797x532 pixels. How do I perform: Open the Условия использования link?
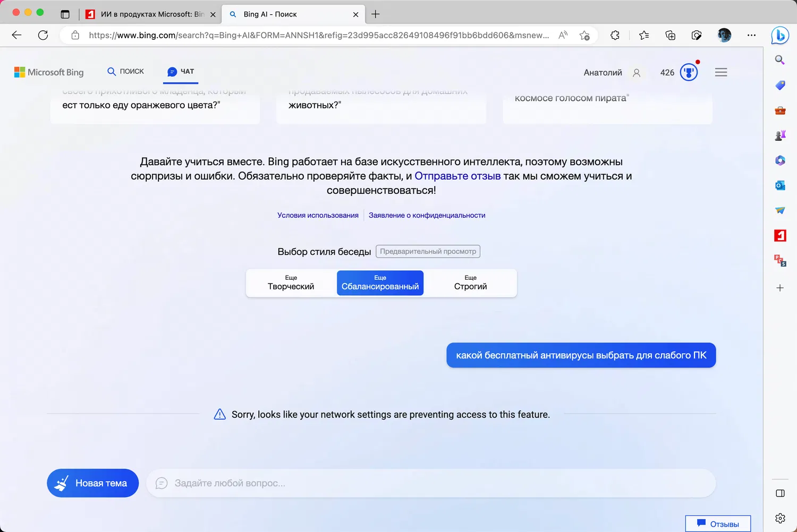click(318, 216)
